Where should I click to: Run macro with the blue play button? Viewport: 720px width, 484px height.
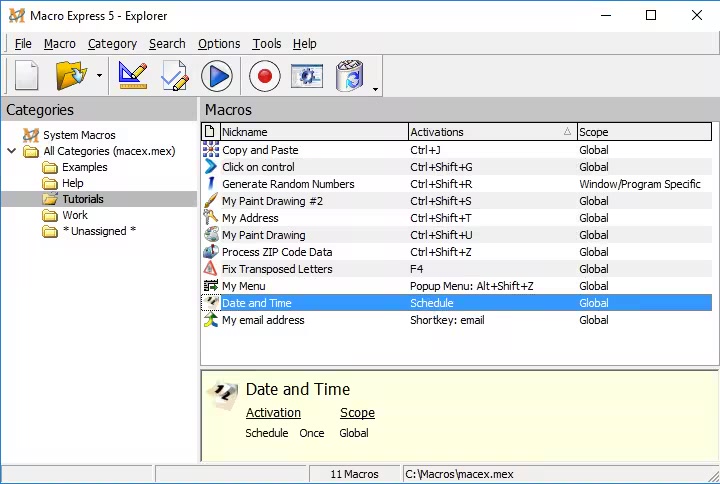point(216,76)
